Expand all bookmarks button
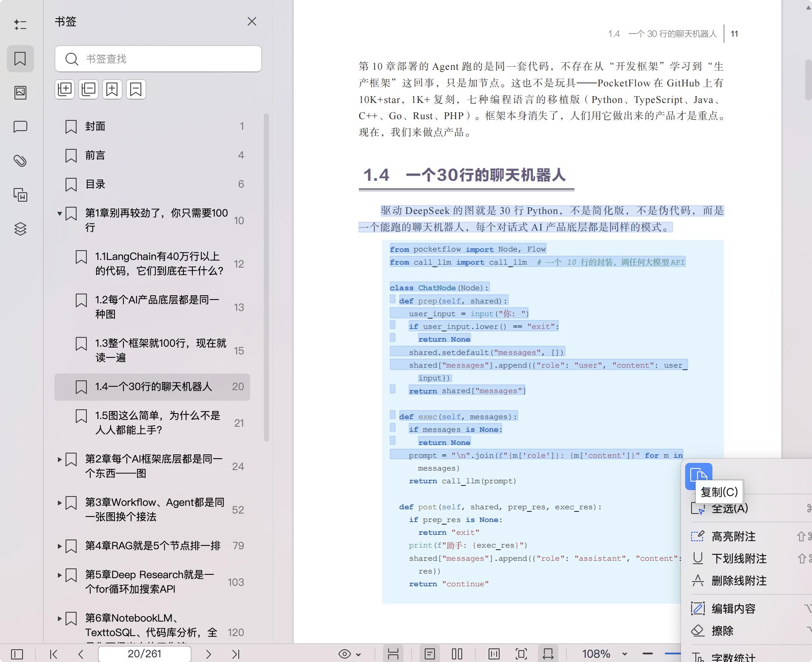The image size is (812, 662). [x=65, y=89]
